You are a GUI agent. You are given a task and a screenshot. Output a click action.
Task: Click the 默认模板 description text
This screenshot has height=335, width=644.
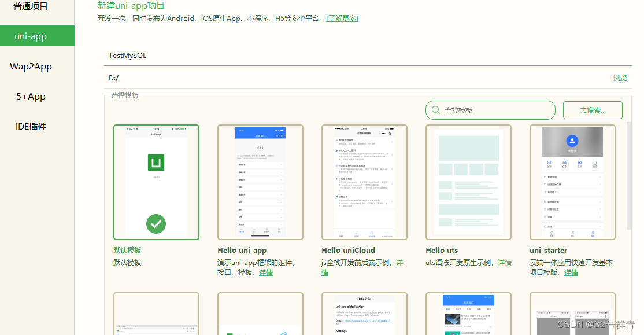tap(127, 263)
